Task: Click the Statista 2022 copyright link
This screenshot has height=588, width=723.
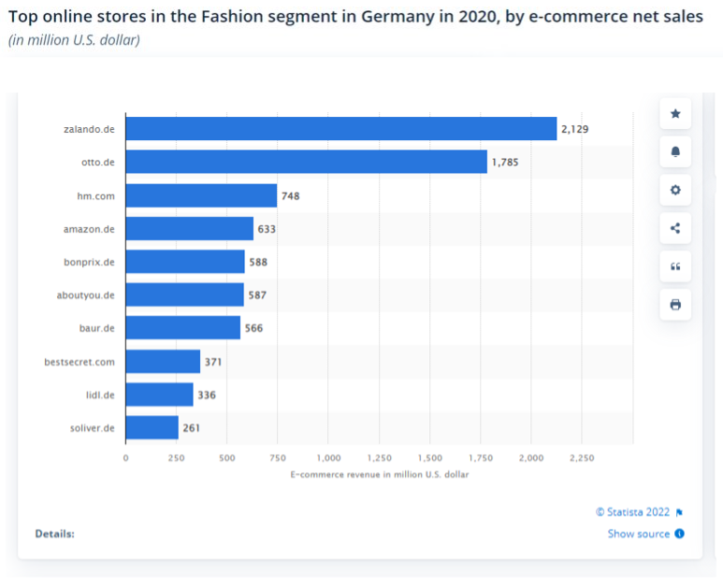Action: pyautogui.click(x=632, y=512)
